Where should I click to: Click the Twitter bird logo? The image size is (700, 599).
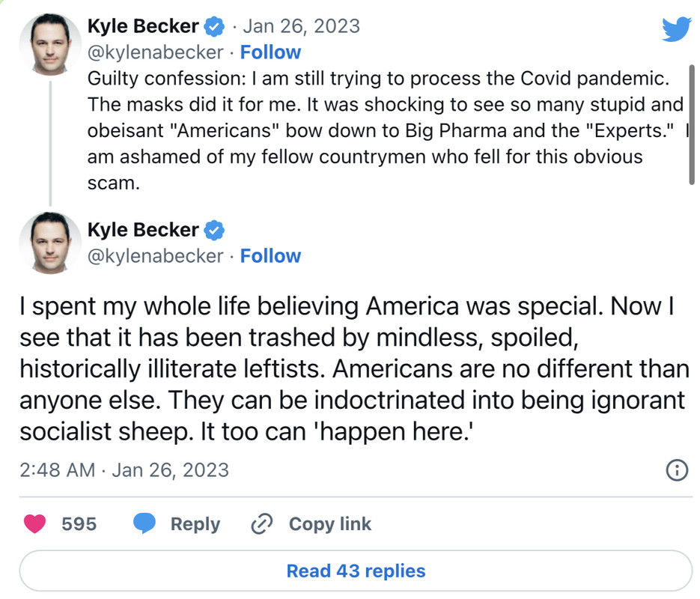(677, 30)
